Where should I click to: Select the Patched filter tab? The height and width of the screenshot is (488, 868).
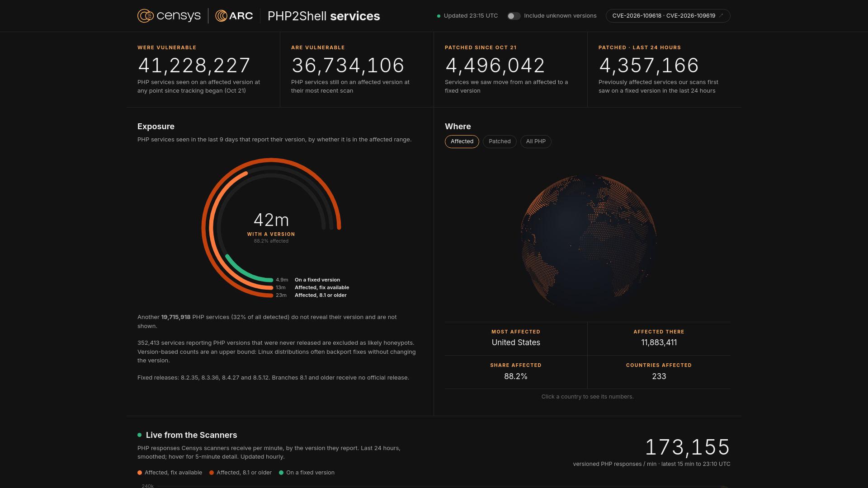(x=500, y=141)
